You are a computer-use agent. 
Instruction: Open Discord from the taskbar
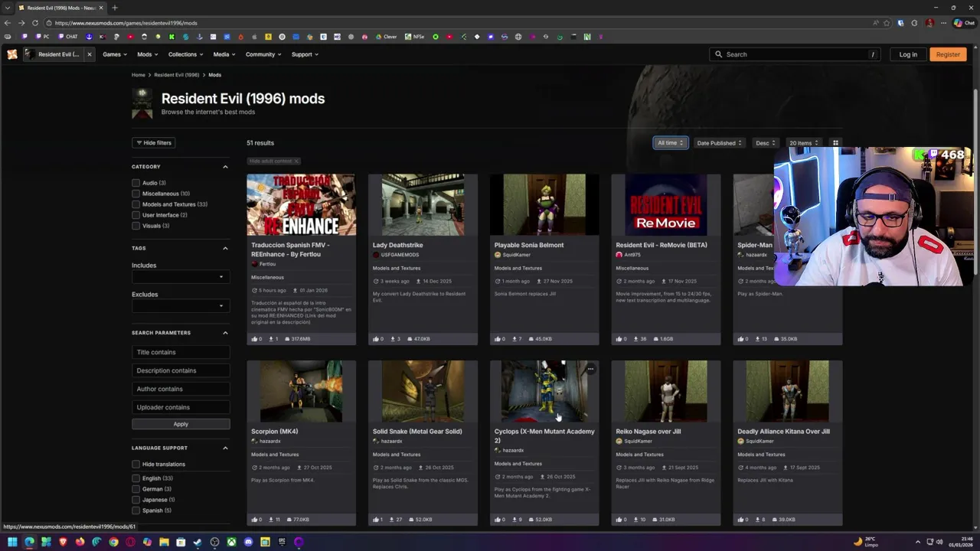point(248,542)
